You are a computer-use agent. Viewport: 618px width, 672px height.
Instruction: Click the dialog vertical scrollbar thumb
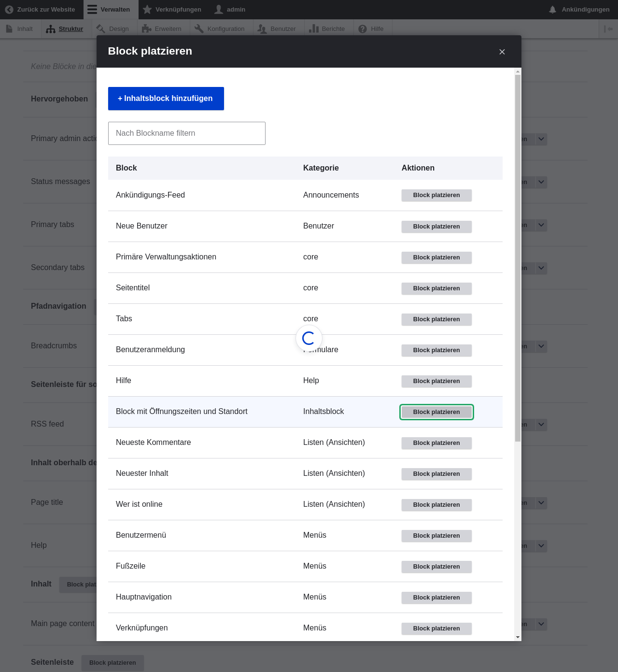coord(518,258)
